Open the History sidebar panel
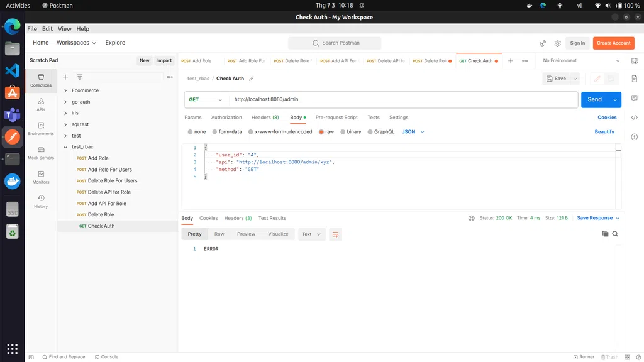 [x=41, y=201]
